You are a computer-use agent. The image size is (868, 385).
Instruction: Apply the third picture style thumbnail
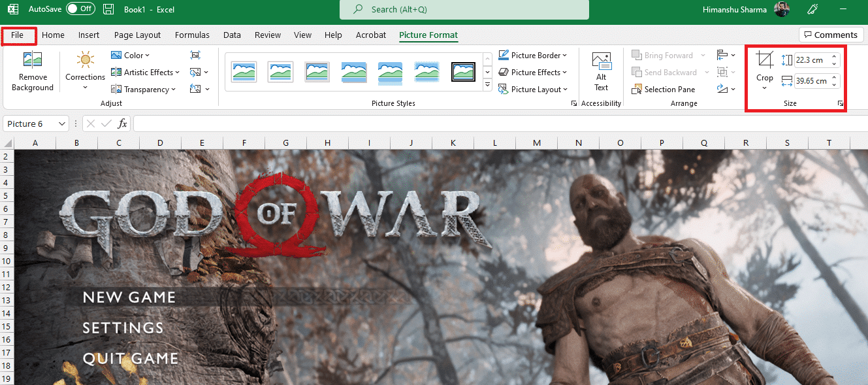pos(317,72)
